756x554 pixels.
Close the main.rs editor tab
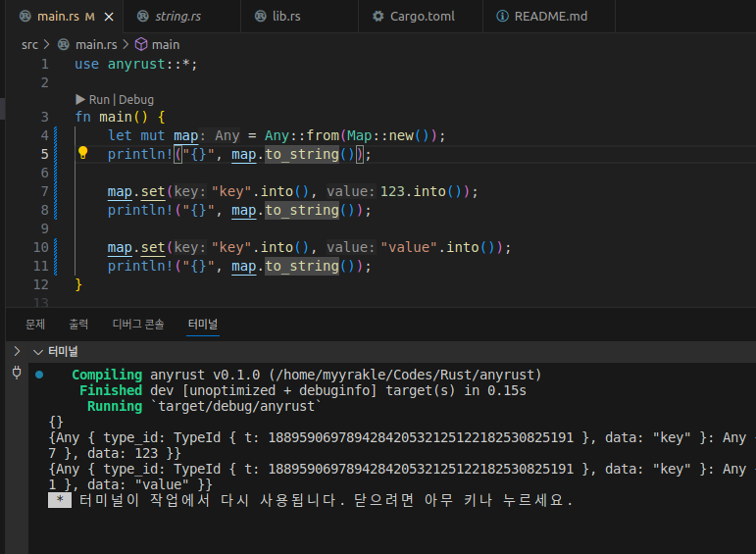(x=107, y=17)
